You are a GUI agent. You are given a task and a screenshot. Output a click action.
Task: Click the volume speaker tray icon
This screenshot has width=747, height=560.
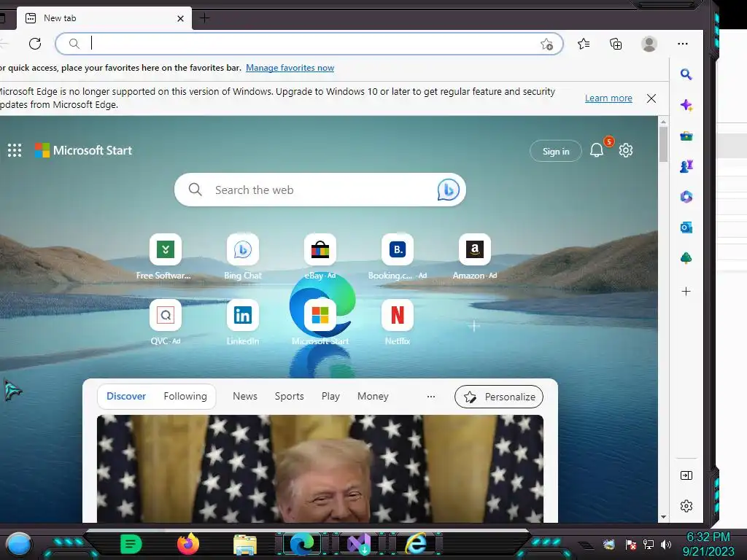[x=666, y=544]
